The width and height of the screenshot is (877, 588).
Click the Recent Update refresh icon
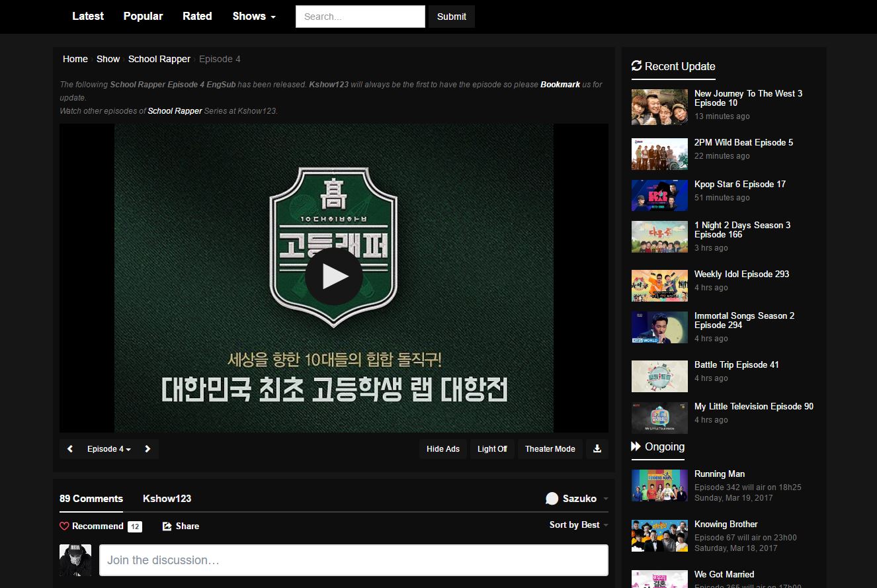pos(637,66)
